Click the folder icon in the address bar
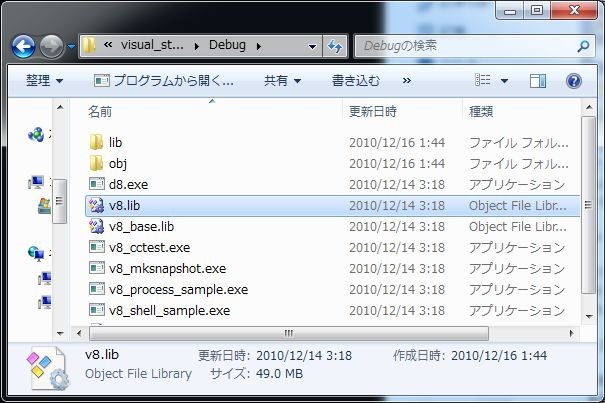 [89, 46]
